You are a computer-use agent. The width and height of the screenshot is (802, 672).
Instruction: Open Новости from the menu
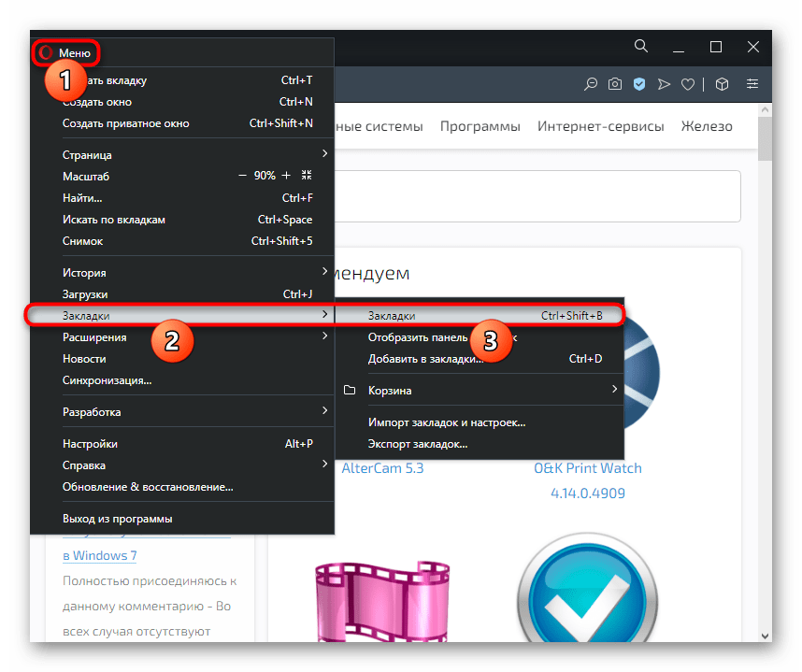(x=182, y=359)
